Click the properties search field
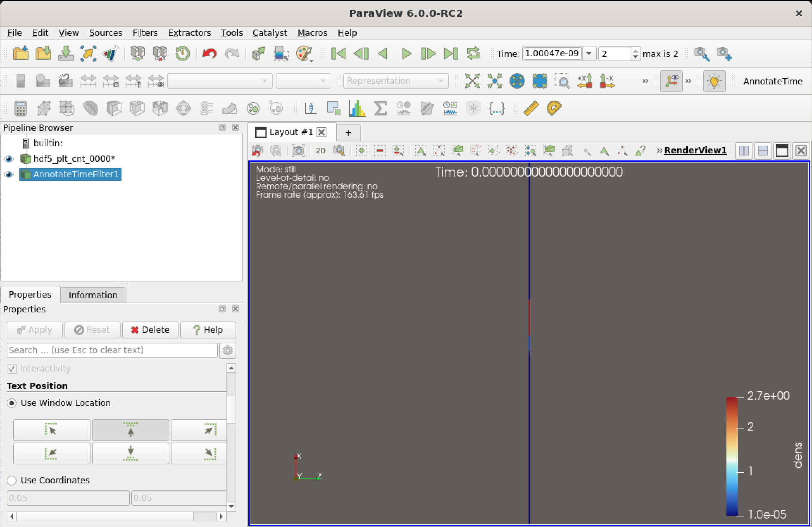The width and height of the screenshot is (812, 527). (x=112, y=350)
